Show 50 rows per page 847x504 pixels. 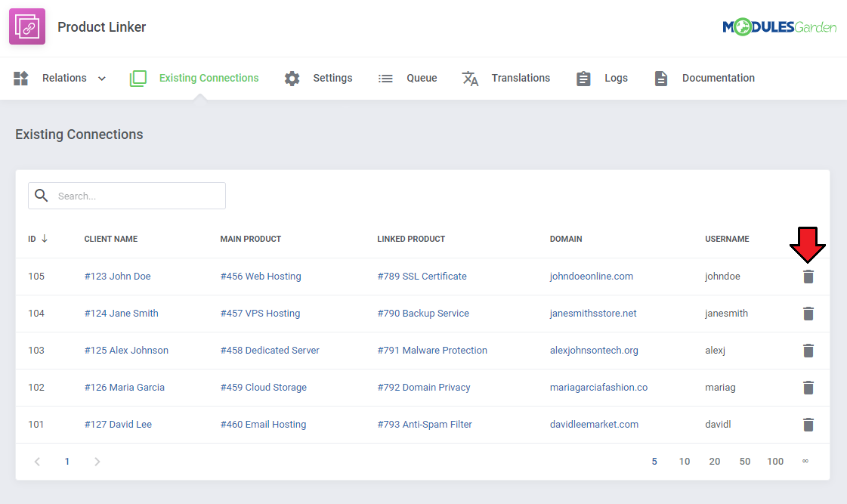(x=745, y=462)
